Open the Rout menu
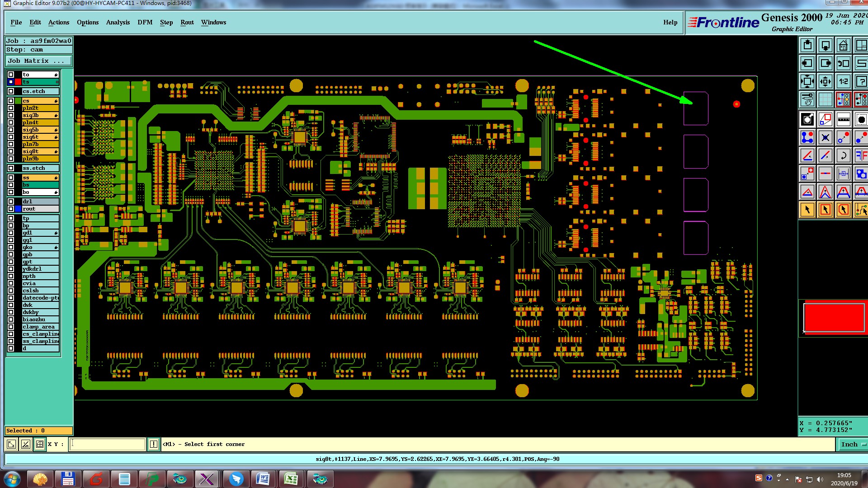The image size is (868, 488). coord(187,22)
